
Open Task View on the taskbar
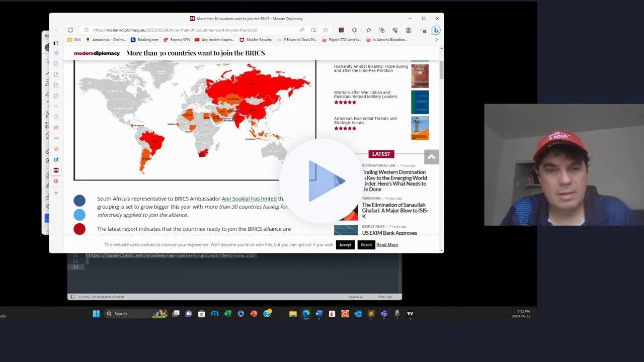click(176, 314)
